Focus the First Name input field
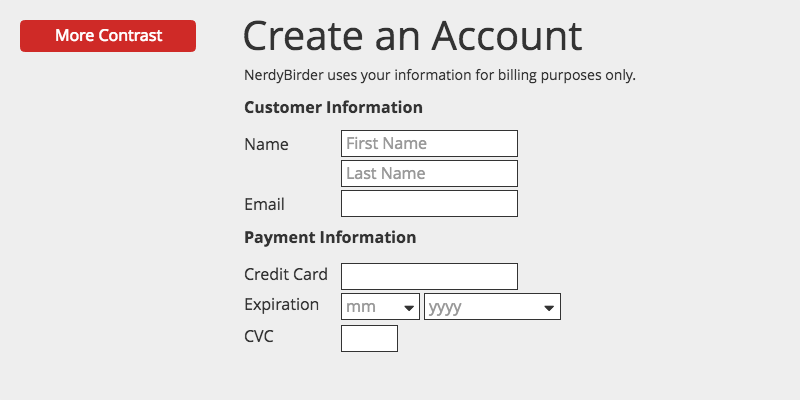The image size is (800, 400). (429, 144)
